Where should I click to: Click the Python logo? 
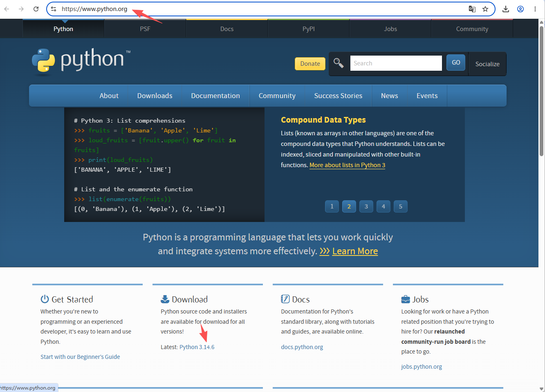(81, 62)
